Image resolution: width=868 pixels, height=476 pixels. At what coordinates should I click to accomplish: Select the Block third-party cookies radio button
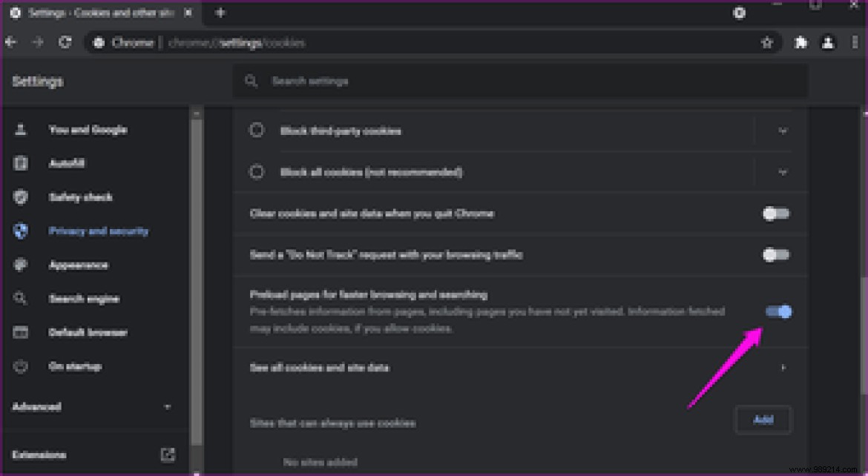pos(256,130)
